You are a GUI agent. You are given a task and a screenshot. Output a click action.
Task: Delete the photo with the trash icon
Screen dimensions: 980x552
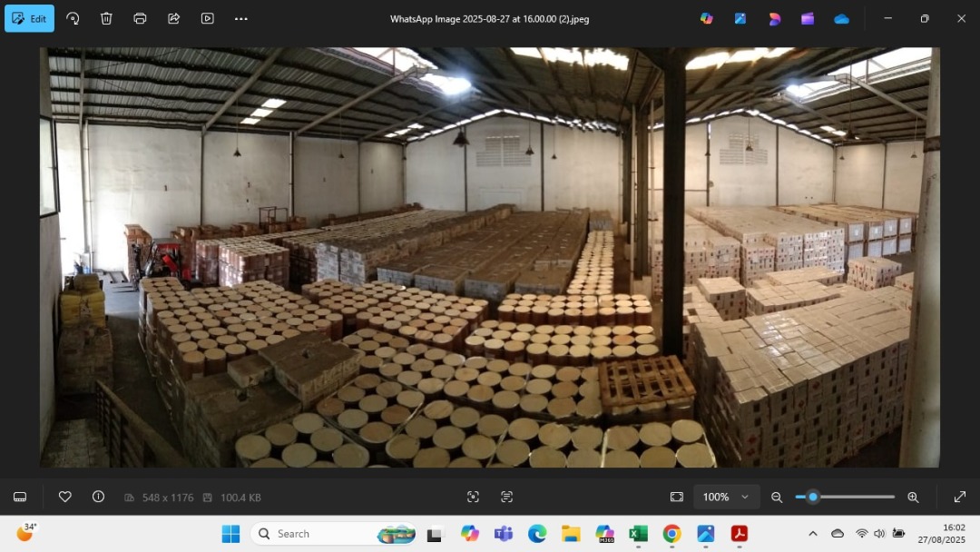pyautogui.click(x=106, y=18)
